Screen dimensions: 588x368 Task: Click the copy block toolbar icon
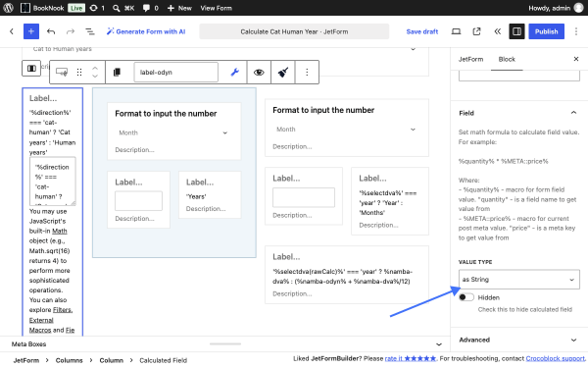117,72
